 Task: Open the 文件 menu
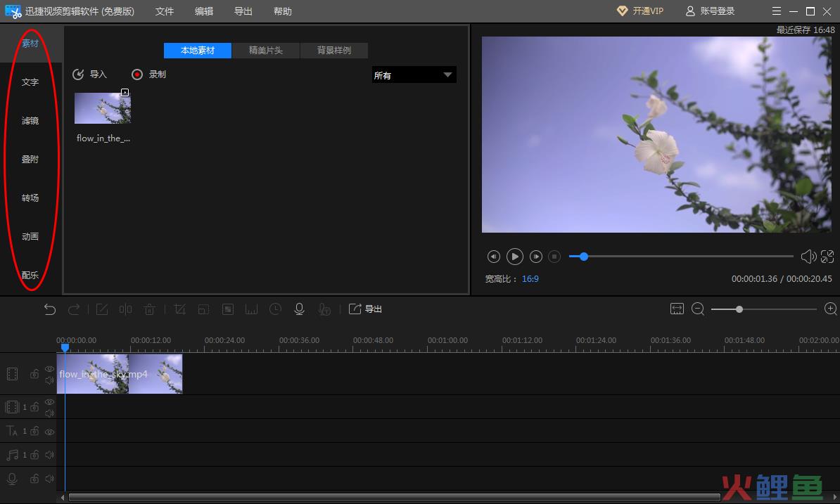pyautogui.click(x=165, y=11)
